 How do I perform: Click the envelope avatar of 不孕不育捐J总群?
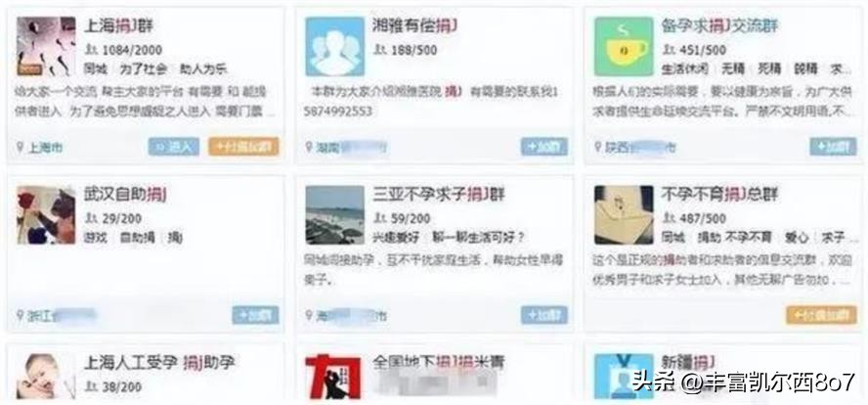coord(624,215)
